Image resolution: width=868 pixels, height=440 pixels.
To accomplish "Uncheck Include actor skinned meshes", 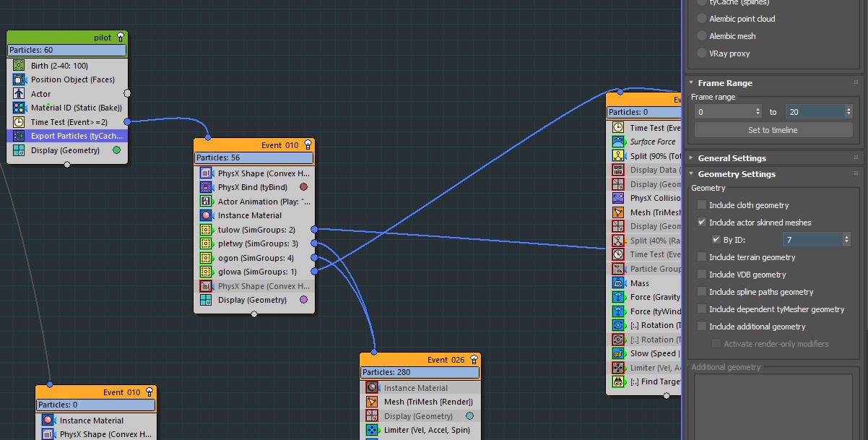I will (702, 223).
